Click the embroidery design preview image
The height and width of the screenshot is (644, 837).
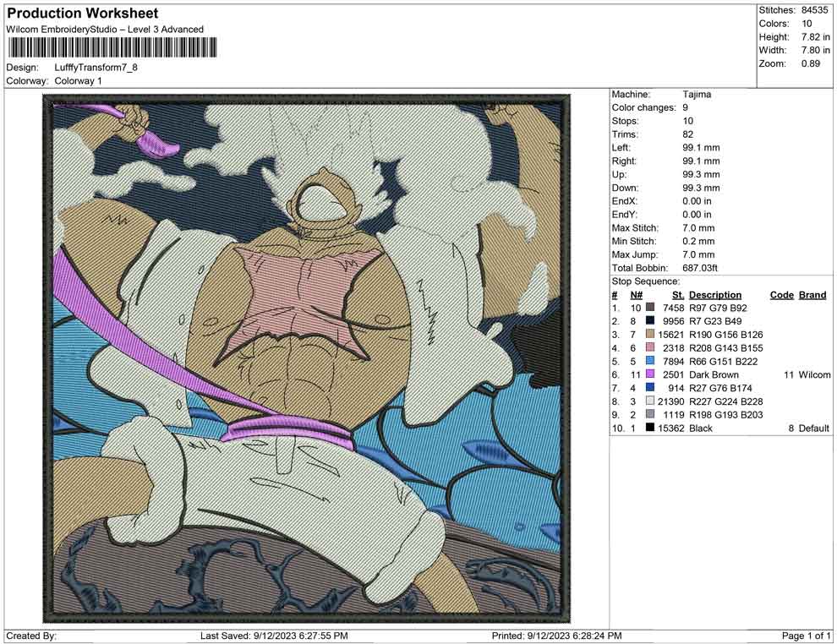[x=307, y=358]
